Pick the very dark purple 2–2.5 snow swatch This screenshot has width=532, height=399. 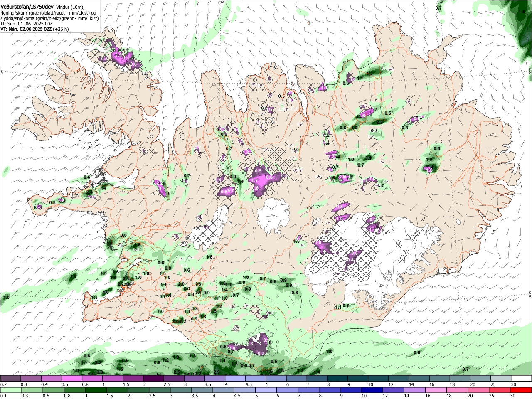pos(153,379)
